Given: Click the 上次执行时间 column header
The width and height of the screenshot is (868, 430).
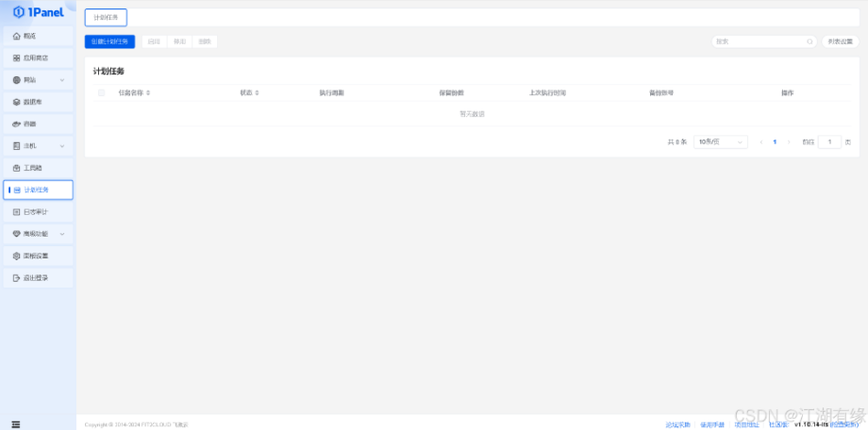Looking at the screenshot, I should (547, 93).
